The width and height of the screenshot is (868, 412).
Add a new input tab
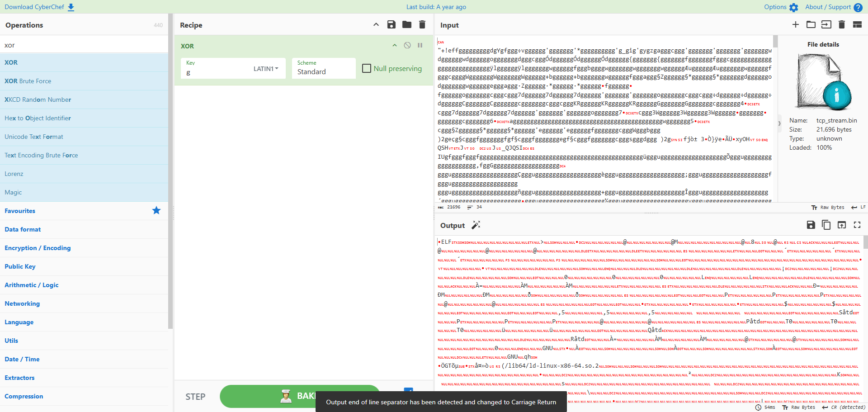796,25
